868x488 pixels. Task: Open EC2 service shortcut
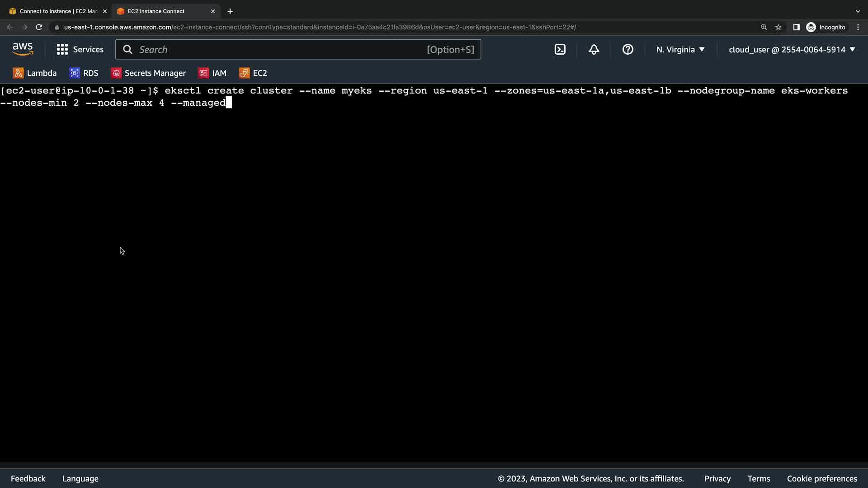253,73
